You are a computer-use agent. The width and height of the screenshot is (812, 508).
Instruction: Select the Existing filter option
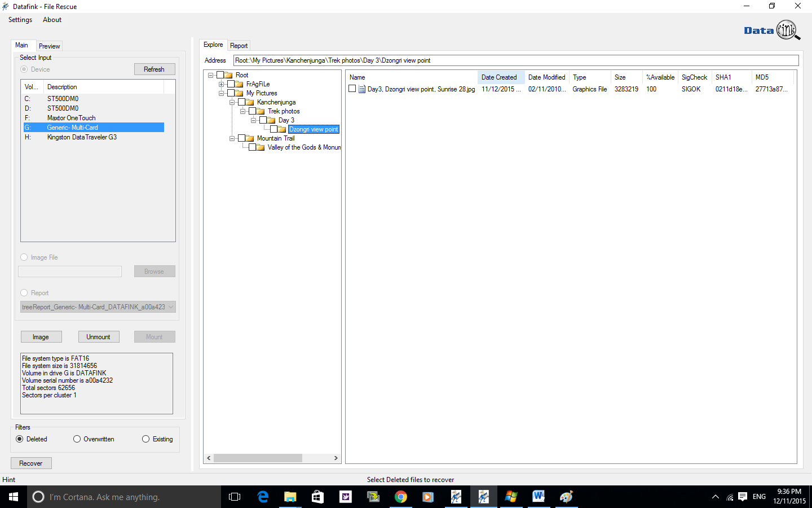coord(146,439)
